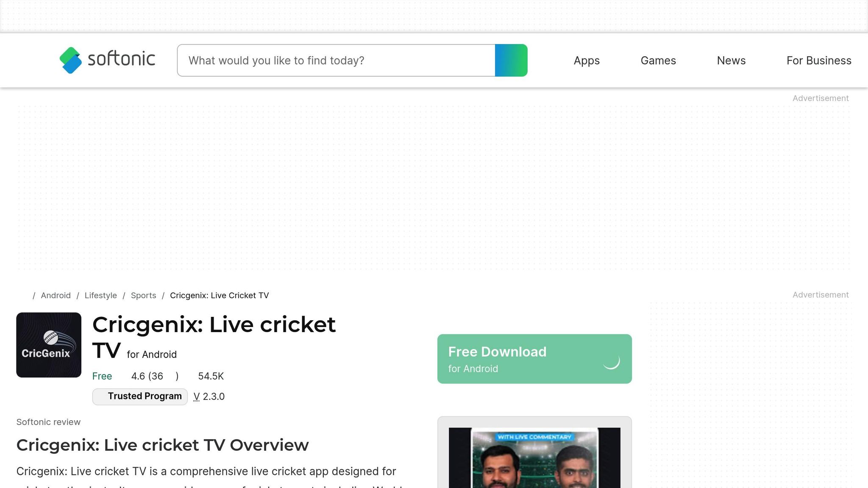Focus the 'What would you like to find' search box
Image resolution: width=868 pixels, height=488 pixels.
336,60
